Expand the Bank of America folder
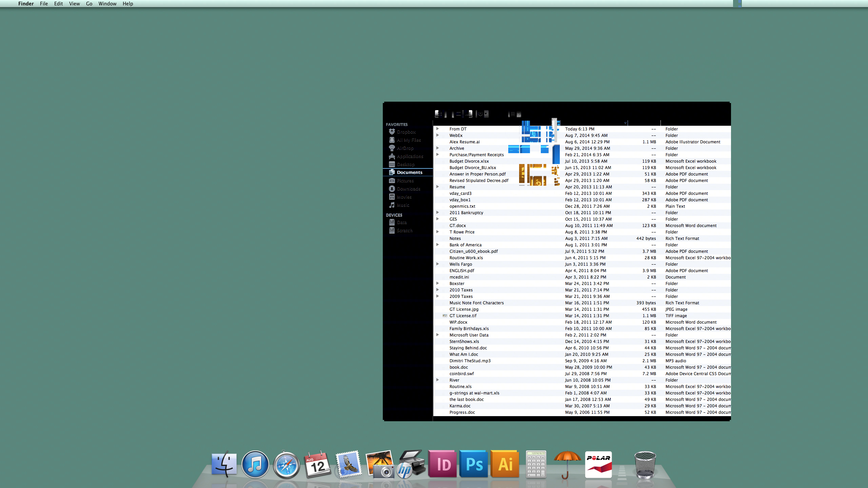 [437, 245]
